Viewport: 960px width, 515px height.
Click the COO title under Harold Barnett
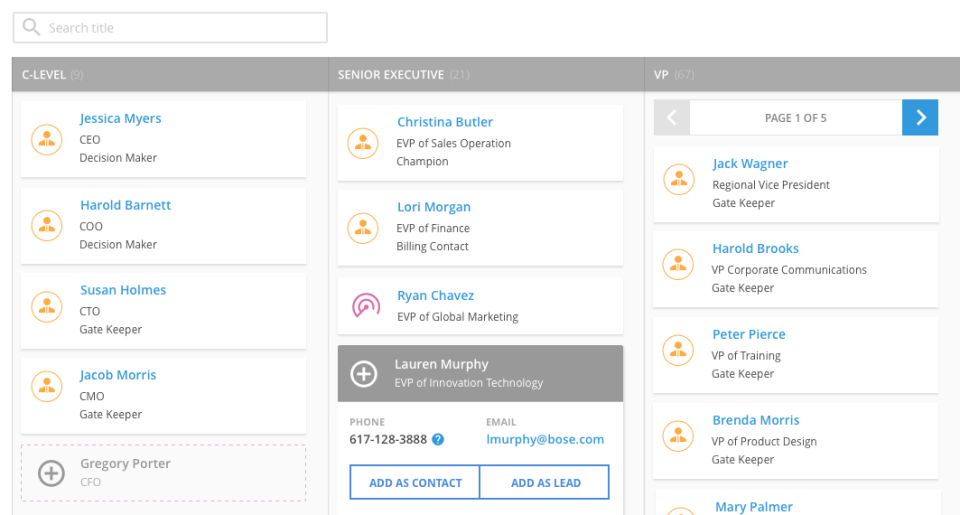[91, 226]
